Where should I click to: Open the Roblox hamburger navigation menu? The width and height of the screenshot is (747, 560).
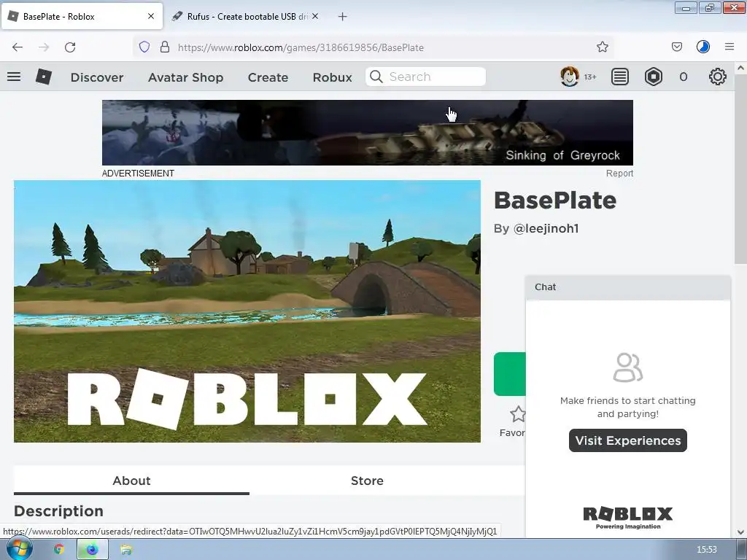coord(14,77)
